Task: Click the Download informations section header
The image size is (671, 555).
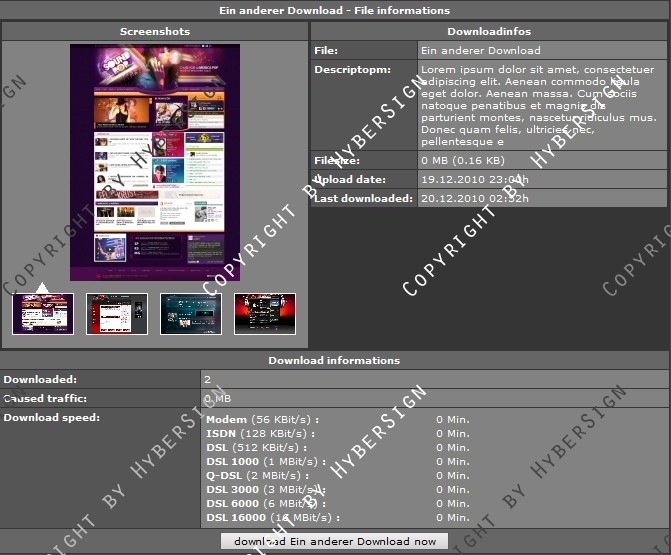Action: (334, 360)
